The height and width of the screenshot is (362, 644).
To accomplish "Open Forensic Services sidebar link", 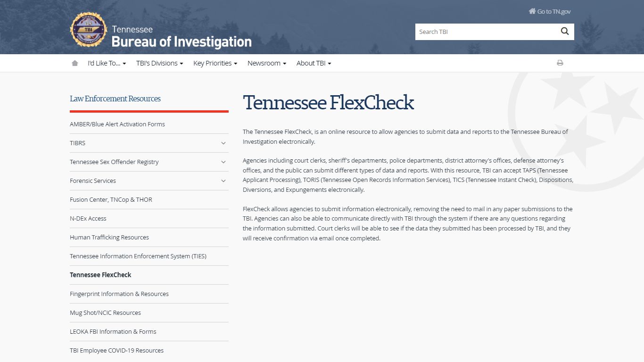I will tap(93, 181).
